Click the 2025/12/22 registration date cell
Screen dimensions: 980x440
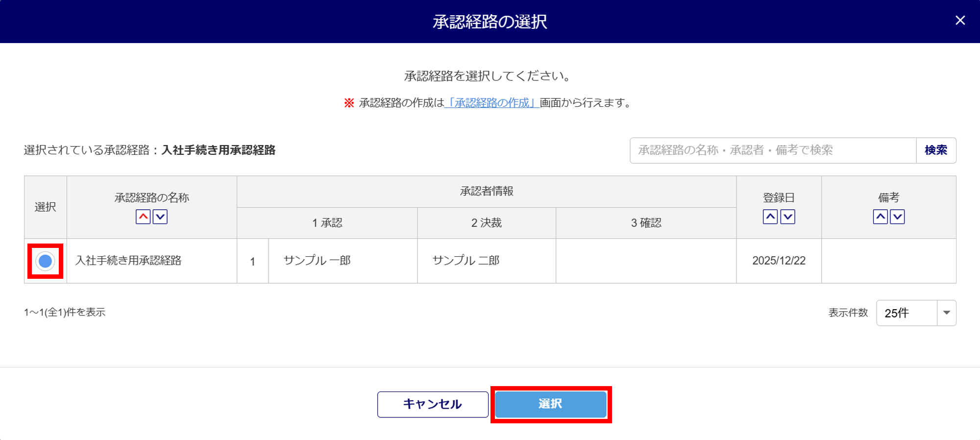(x=779, y=261)
